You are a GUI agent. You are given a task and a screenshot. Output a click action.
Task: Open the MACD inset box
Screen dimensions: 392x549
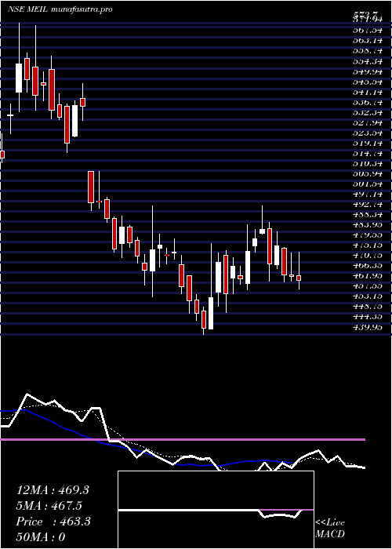216,510
